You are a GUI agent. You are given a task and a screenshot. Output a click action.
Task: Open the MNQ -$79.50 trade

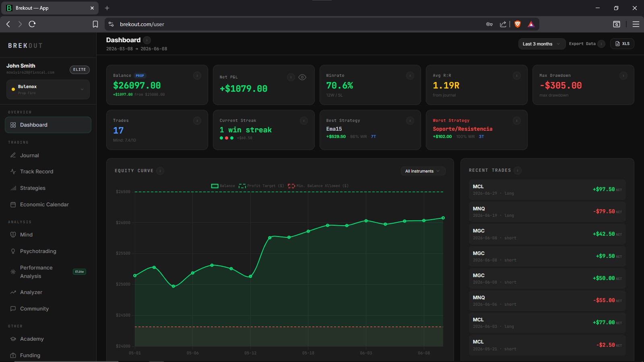547,212
